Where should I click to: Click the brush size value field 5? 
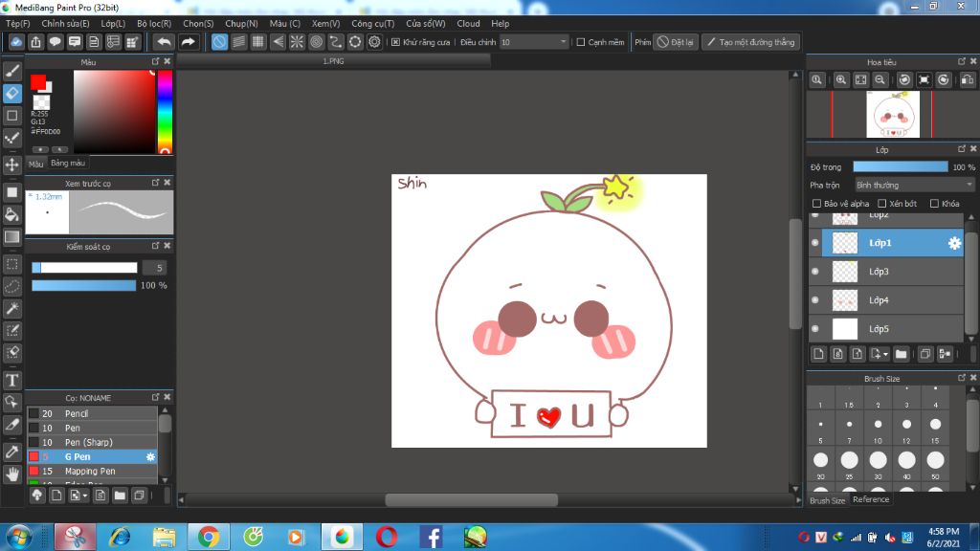pyautogui.click(x=154, y=268)
